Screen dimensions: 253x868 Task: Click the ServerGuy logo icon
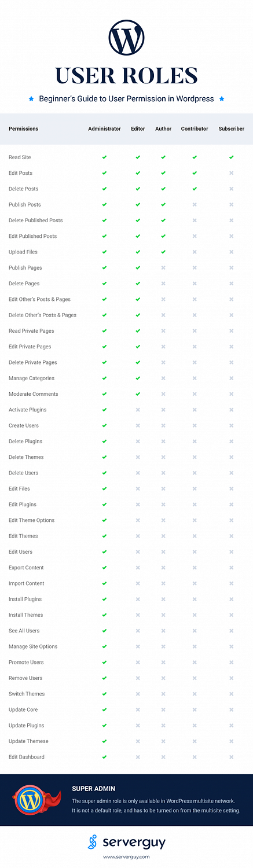tap(93, 843)
